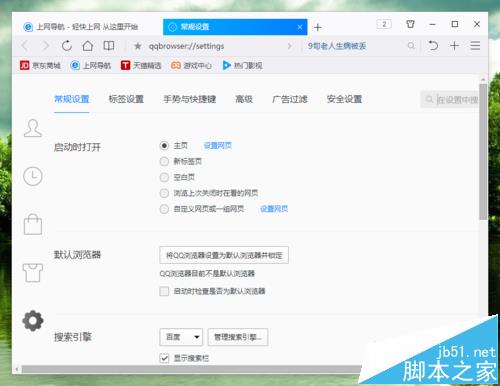
Task: Open the hamburger main menu
Action: [475, 45]
